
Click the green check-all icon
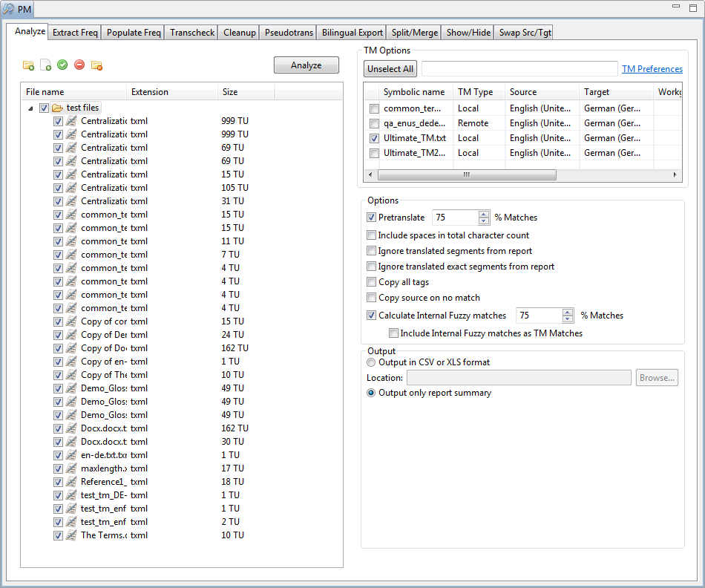tap(62, 65)
